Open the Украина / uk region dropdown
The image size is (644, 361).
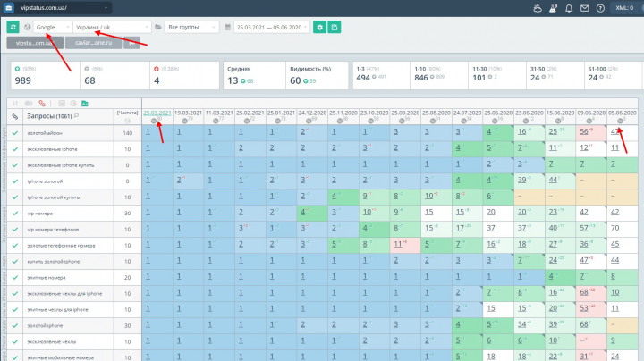112,27
